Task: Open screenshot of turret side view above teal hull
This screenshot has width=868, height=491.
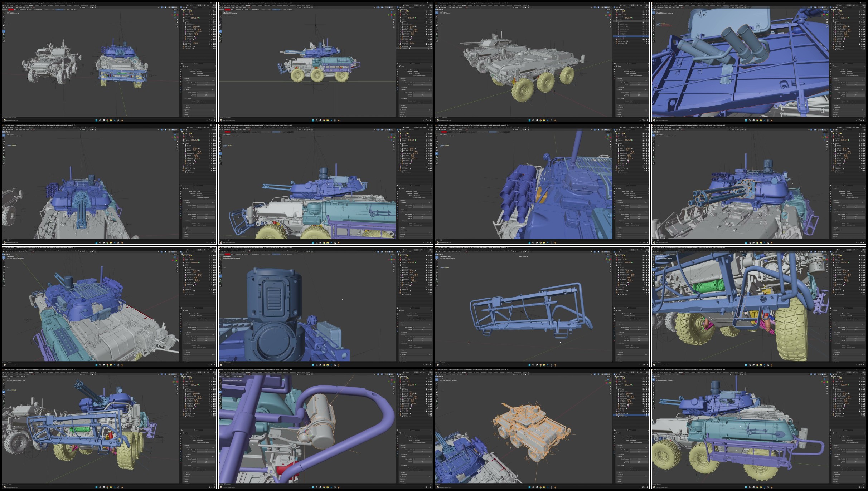Action: tap(326, 185)
